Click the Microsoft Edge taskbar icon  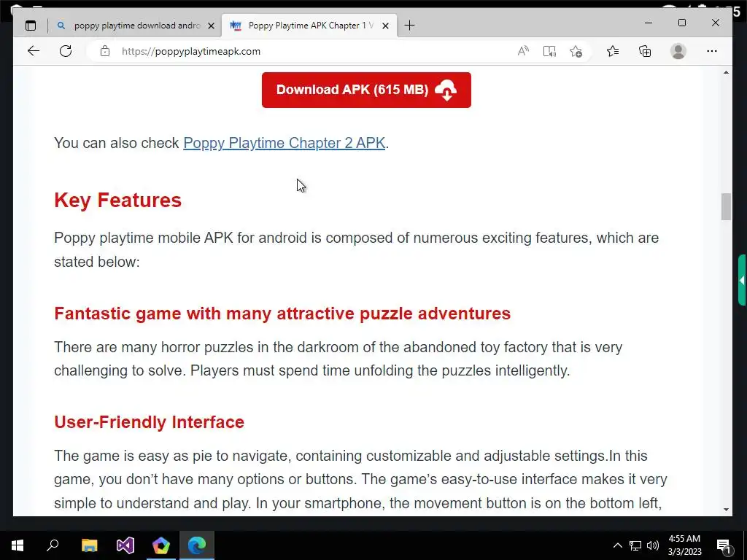(x=197, y=545)
